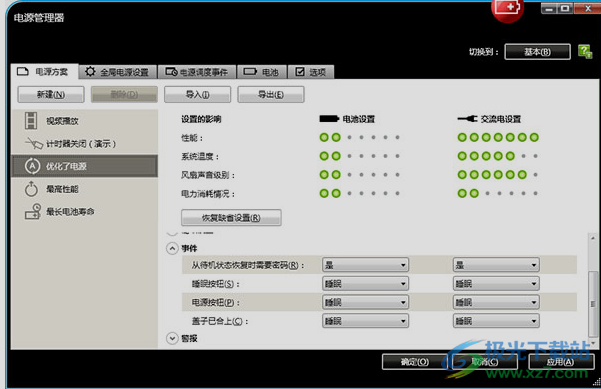
Task: Click the 风扇声音级别 AC level indicator
Action: tap(498, 175)
